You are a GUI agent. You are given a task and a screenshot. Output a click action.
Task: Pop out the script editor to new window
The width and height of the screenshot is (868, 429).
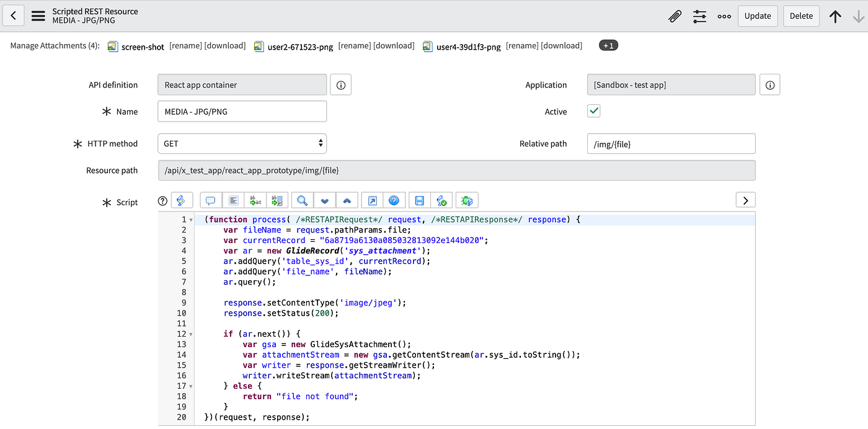pos(371,200)
